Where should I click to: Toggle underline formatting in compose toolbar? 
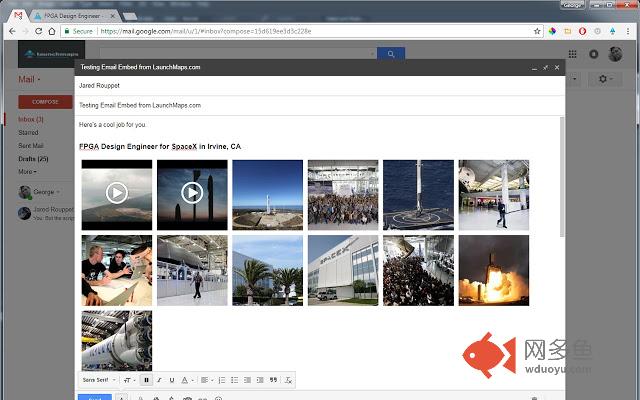pyautogui.click(x=172, y=380)
